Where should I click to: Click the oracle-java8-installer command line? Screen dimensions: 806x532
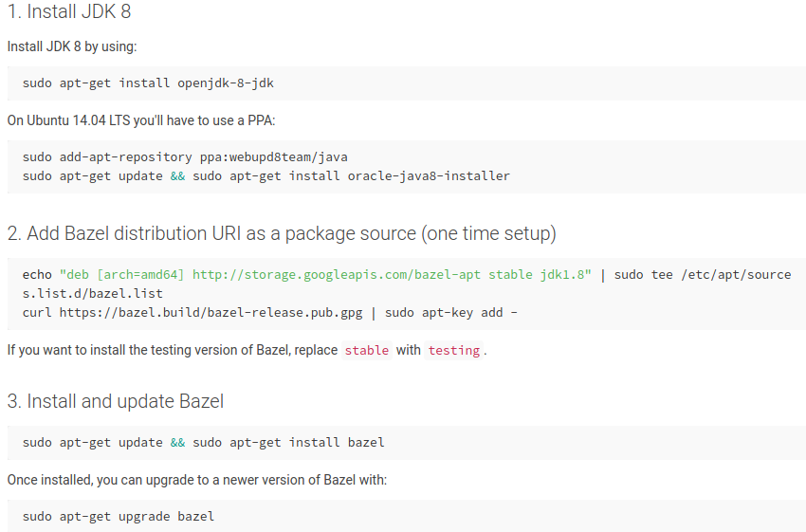point(266,175)
